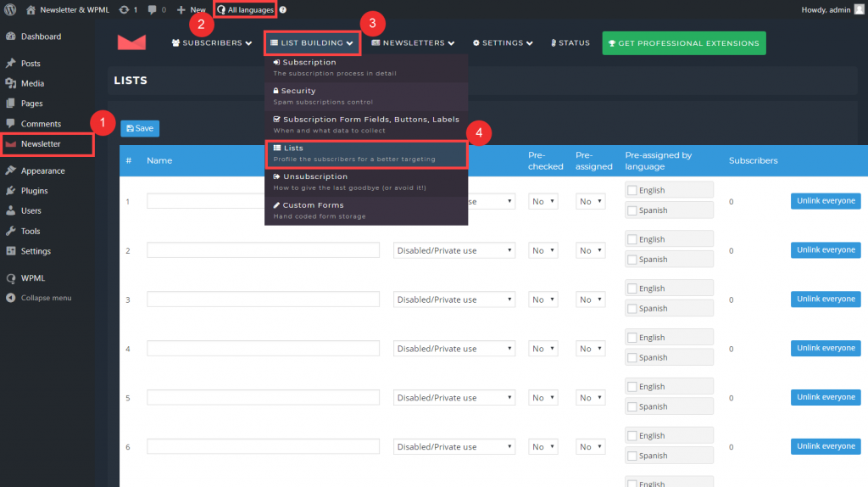This screenshot has width=868, height=487.
Task: Check Spanish for list 2
Action: click(x=632, y=260)
